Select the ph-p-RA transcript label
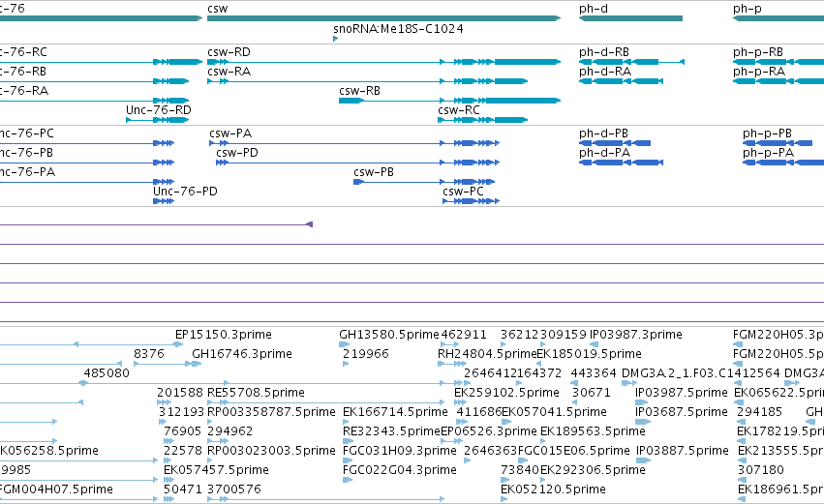Viewport: 824px width, 504px height. pyautogui.click(x=759, y=72)
